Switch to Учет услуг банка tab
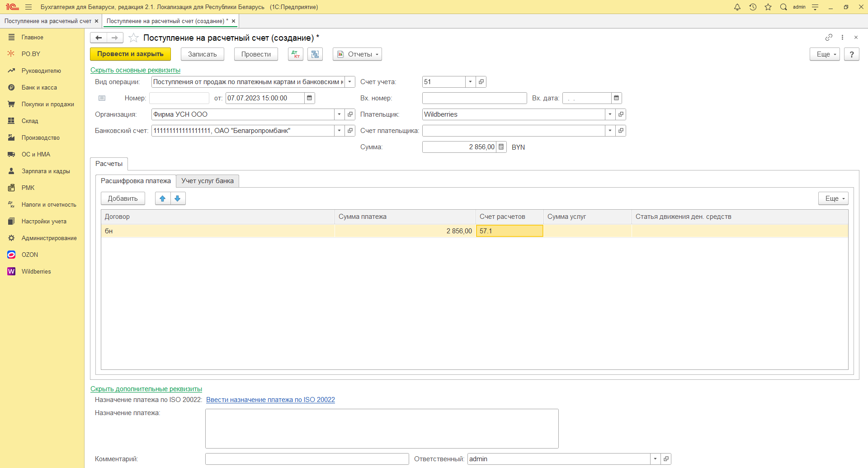This screenshot has height=468, width=868. (x=208, y=181)
